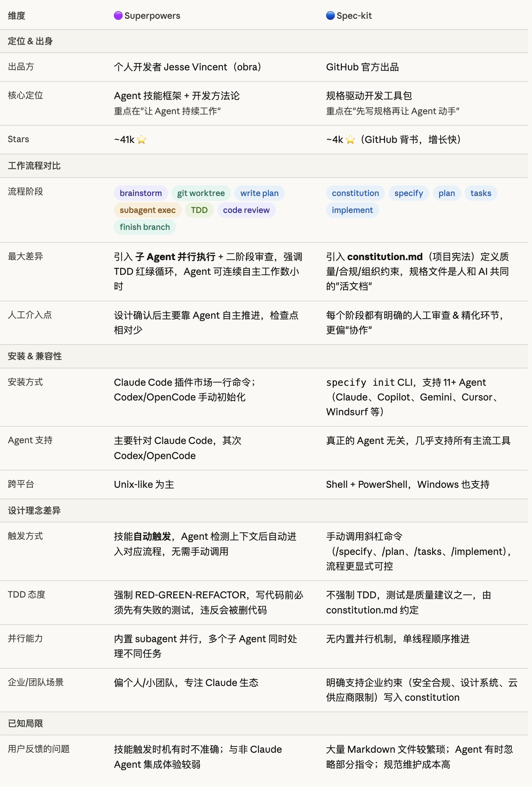Select the git worktree tag

click(201, 193)
